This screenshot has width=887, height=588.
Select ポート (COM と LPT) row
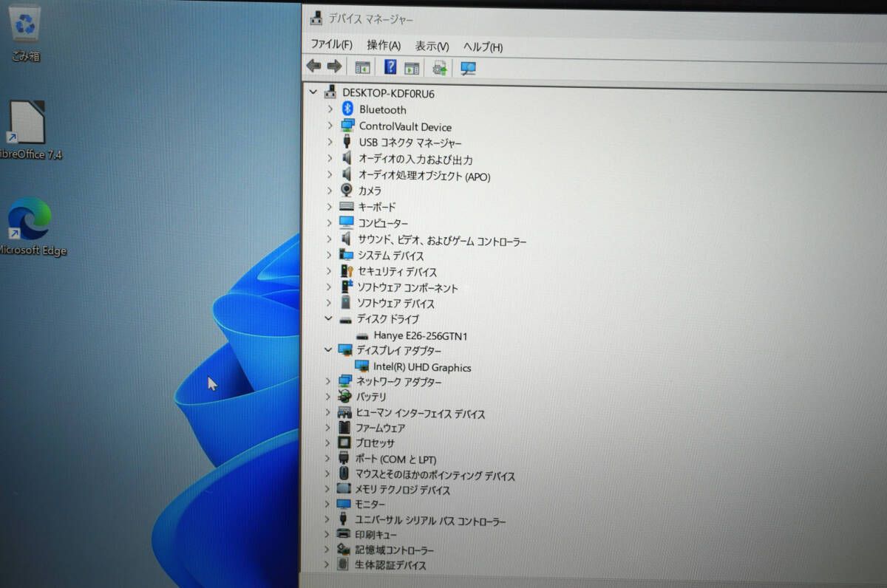pos(395,459)
